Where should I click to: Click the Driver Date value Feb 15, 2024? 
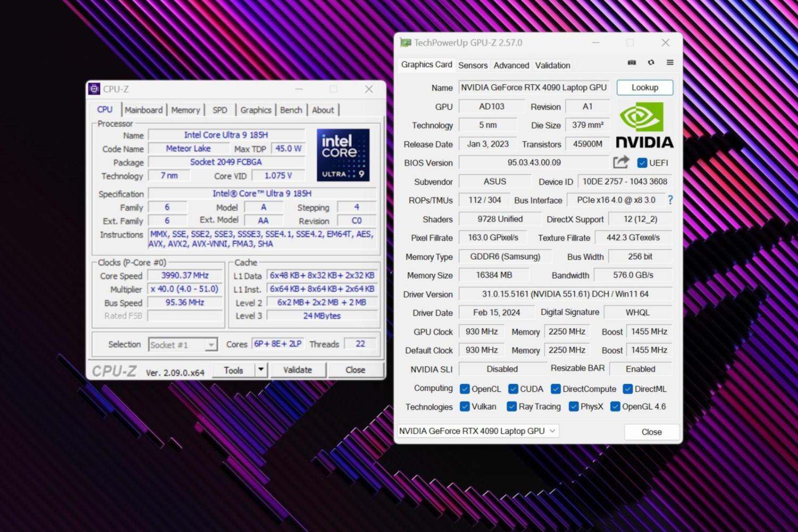point(496,312)
